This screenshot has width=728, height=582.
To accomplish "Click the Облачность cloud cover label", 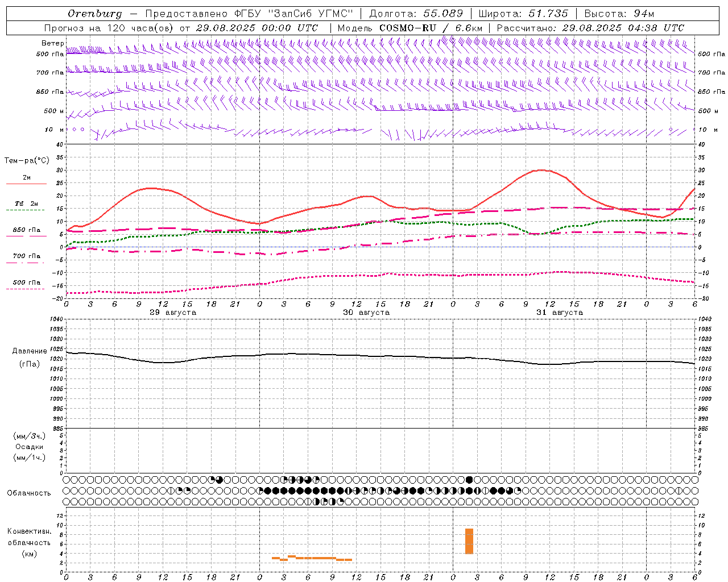I will pyautogui.click(x=29, y=493).
